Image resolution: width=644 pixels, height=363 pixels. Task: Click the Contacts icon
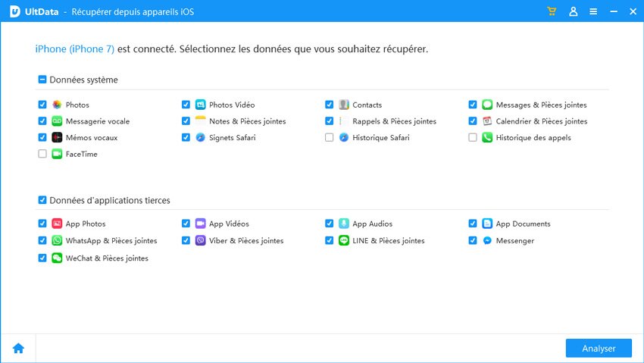tap(343, 105)
